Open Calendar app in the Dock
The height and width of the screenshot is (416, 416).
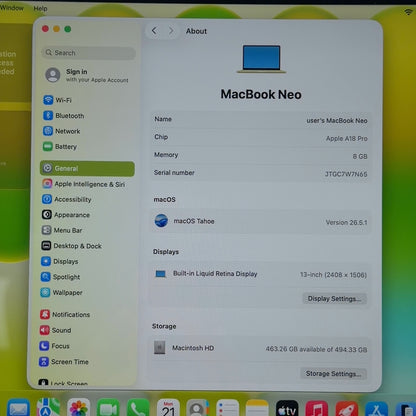click(168, 408)
